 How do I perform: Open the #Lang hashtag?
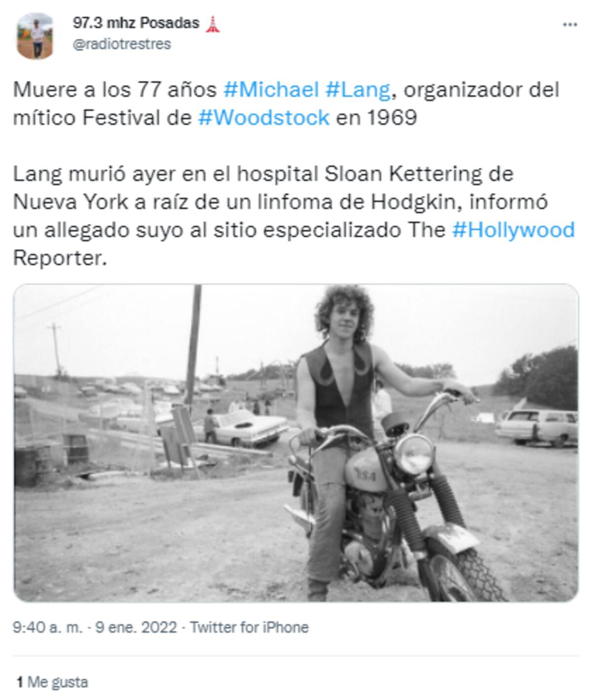[x=358, y=90]
